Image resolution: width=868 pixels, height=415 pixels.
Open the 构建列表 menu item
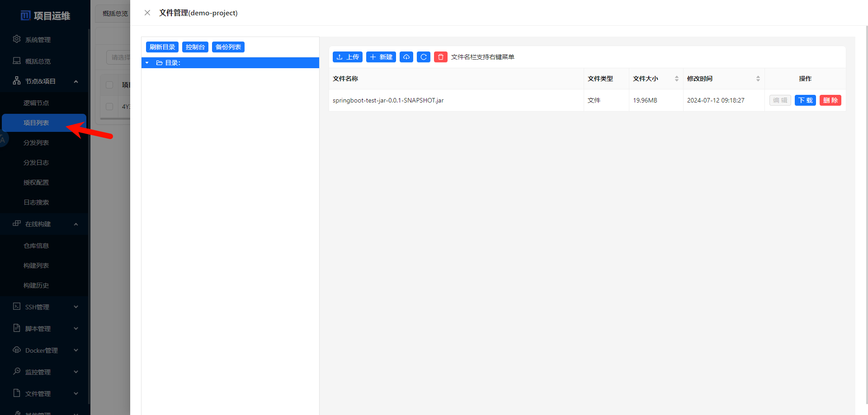tap(36, 266)
